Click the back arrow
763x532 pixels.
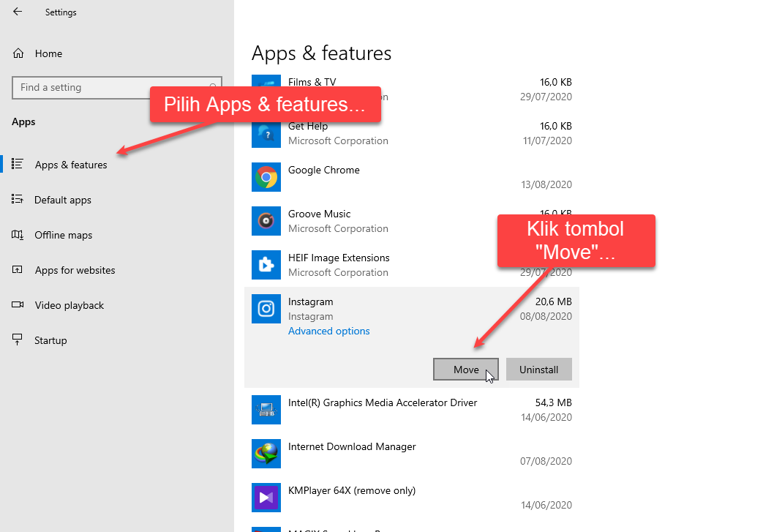(x=17, y=12)
